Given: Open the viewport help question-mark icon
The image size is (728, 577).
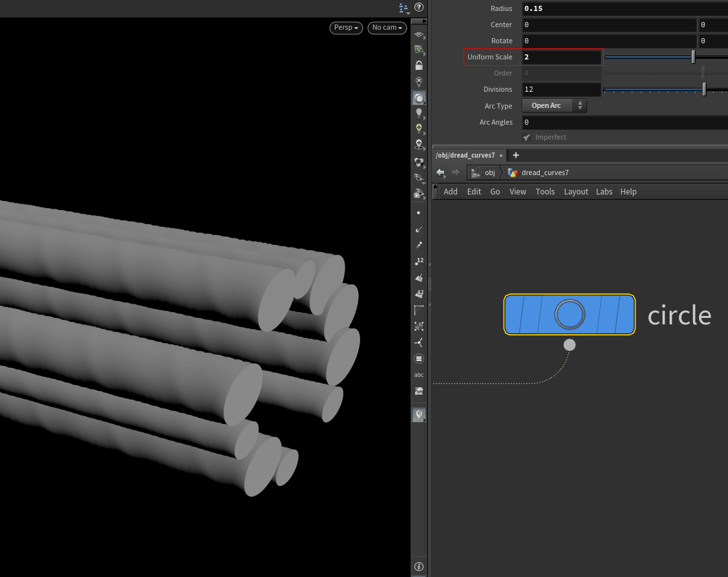Looking at the screenshot, I should 419,7.
